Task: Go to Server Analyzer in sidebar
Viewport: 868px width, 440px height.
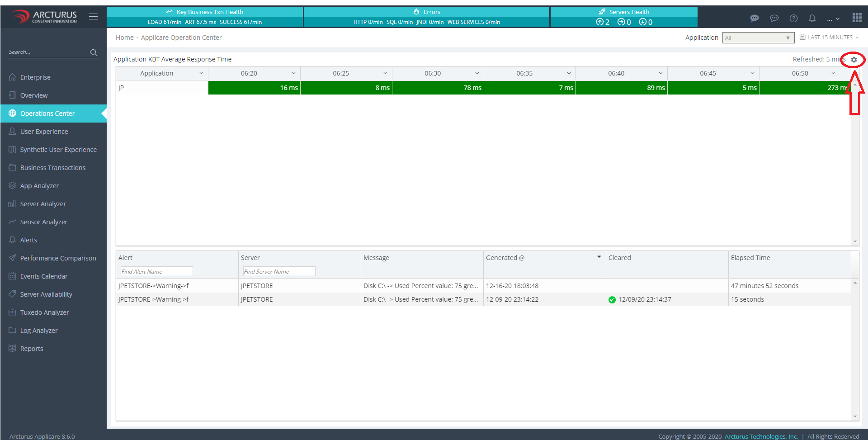Action: click(43, 204)
